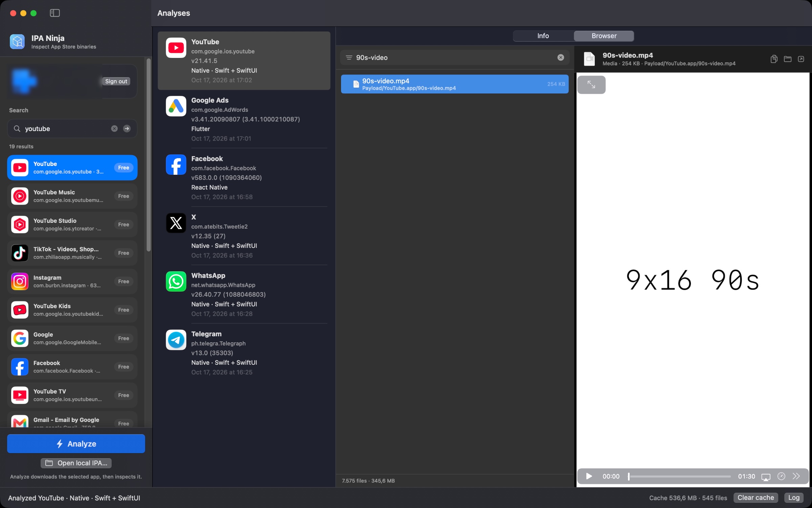Copy the 90s-video.mp4 file path icon
The image size is (812, 508).
pyautogui.click(x=774, y=59)
